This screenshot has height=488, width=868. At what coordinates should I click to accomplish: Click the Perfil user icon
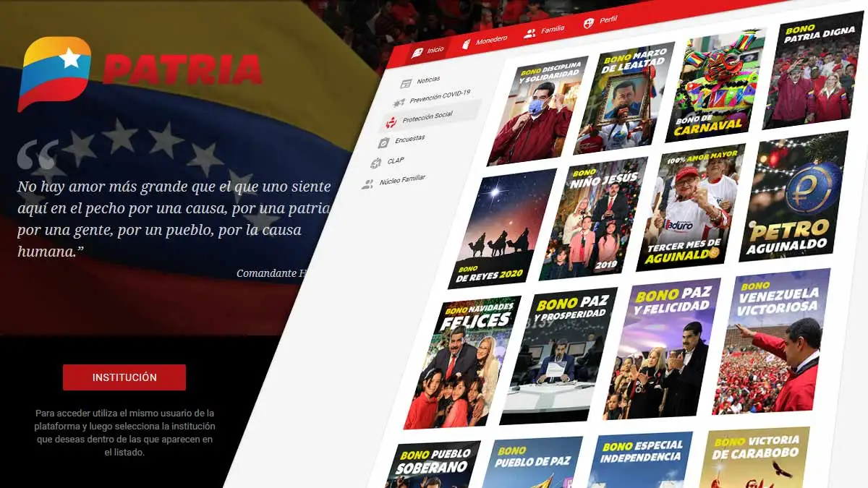click(x=588, y=24)
